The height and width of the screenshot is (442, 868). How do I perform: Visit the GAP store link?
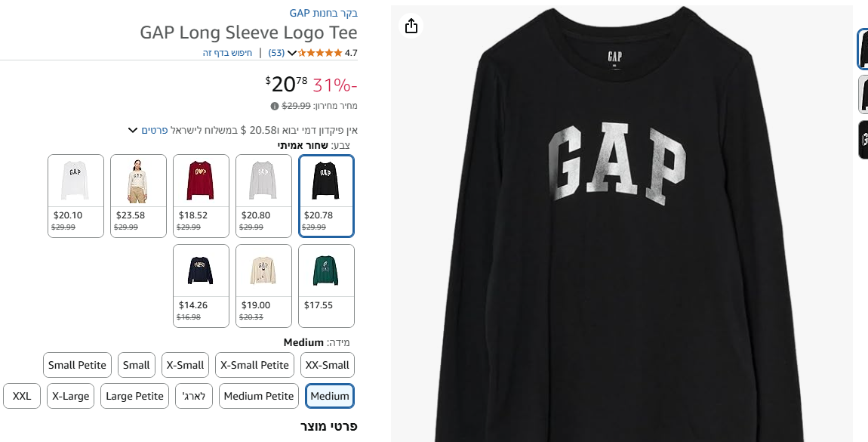pos(324,13)
